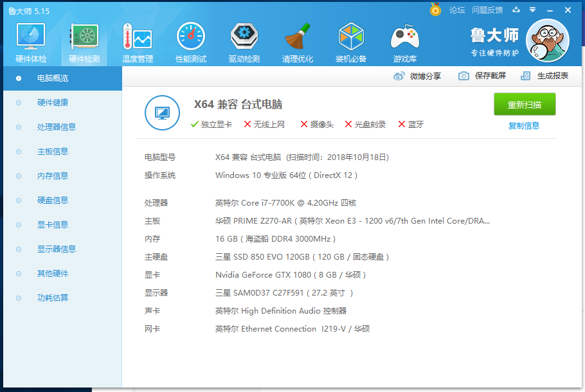Select 其他硬件 sidebar item

(x=63, y=274)
